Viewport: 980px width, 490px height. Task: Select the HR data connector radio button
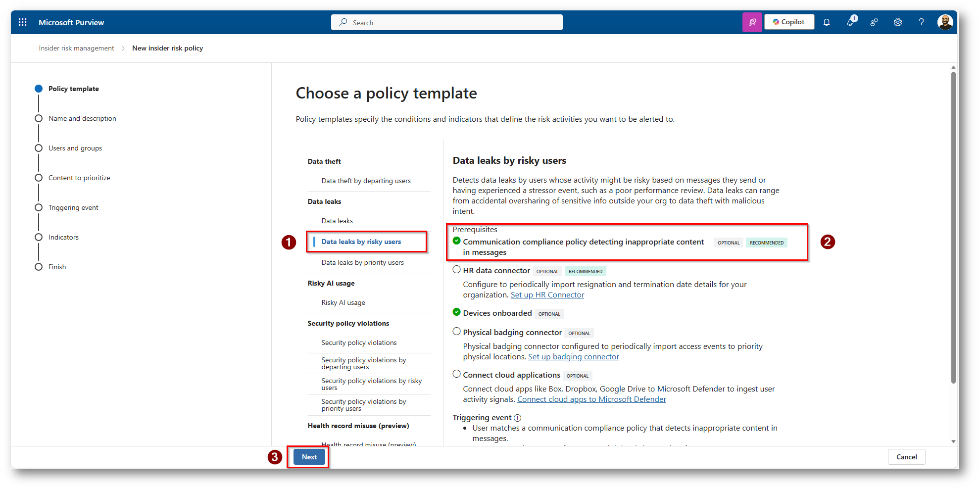[x=456, y=270]
